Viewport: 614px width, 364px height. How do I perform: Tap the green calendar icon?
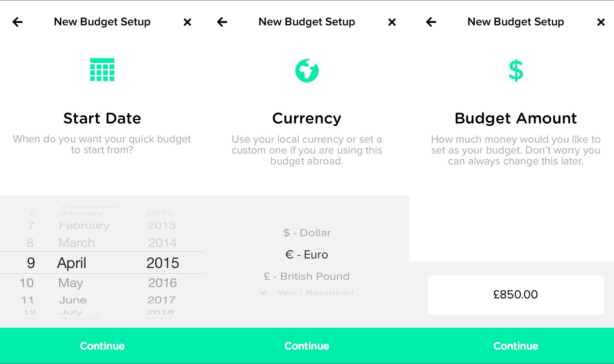102,70
